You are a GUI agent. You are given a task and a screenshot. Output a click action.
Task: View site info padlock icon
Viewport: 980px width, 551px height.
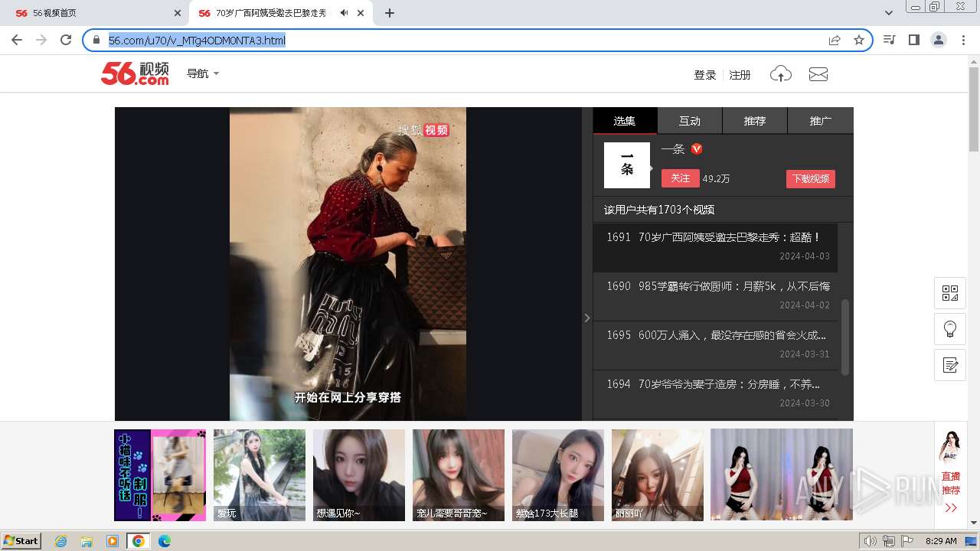pyautogui.click(x=96, y=40)
